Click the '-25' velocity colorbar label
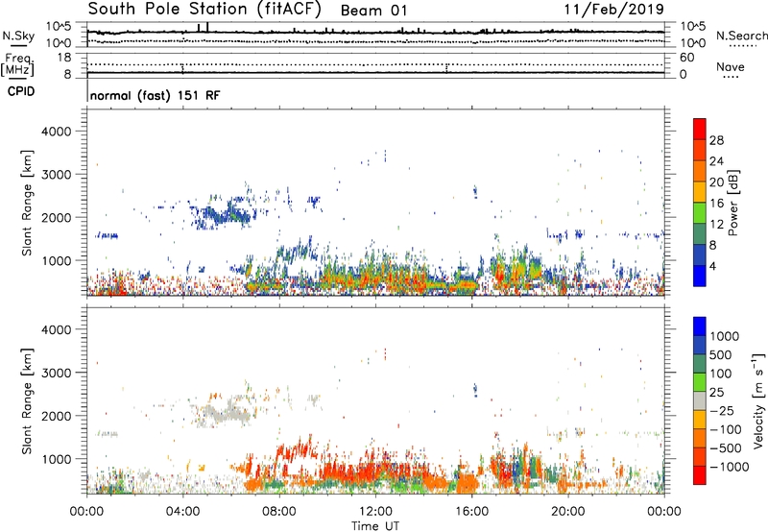768x532 pixels. (x=722, y=410)
